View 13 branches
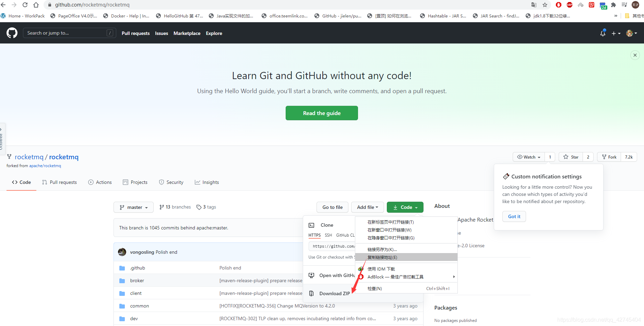The image size is (644, 326). pyautogui.click(x=175, y=207)
